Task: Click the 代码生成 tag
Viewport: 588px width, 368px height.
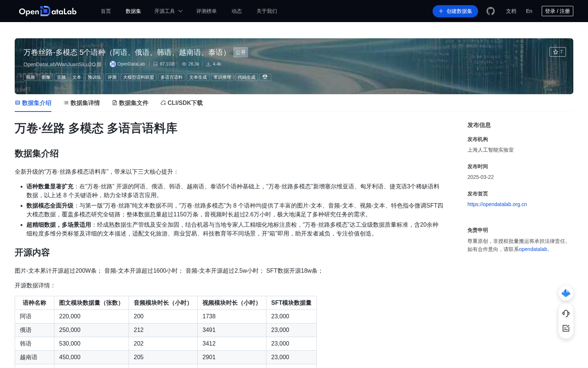Action: [x=247, y=77]
